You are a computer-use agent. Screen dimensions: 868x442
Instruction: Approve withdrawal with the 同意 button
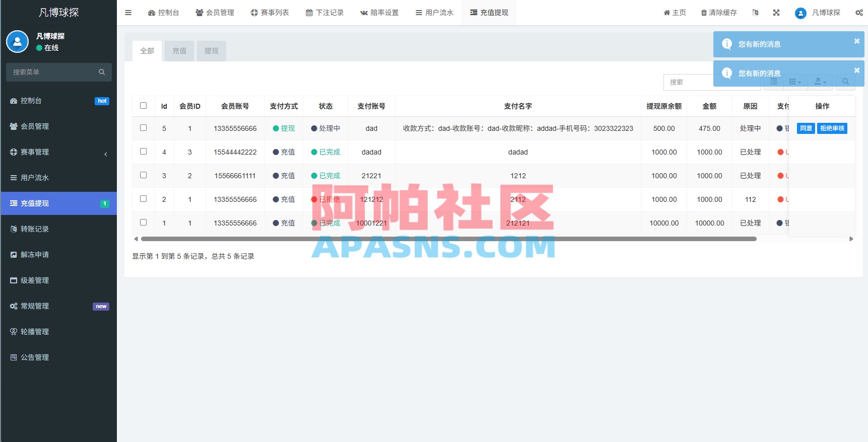point(806,128)
